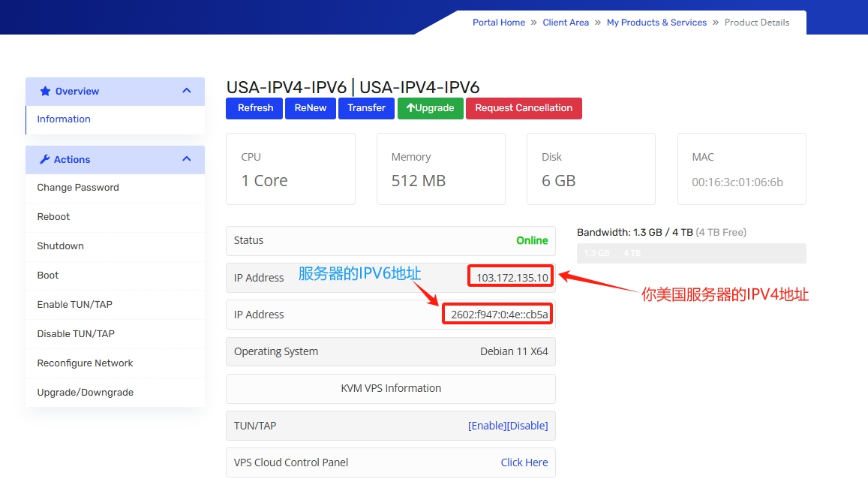The width and height of the screenshot is (868, 485).
Task: Click the Operating System label
Action: pos(275,351)
